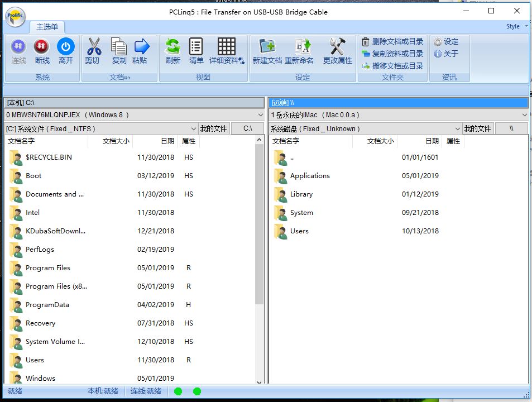Screen dimensions: 532x402
Task: Click the 复制 copy documents icon
Action: click(x=119, y=46)
